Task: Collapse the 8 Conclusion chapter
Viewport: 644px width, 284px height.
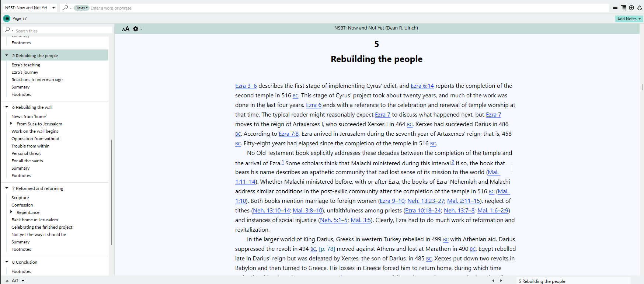Action: (x=7, y=262)
